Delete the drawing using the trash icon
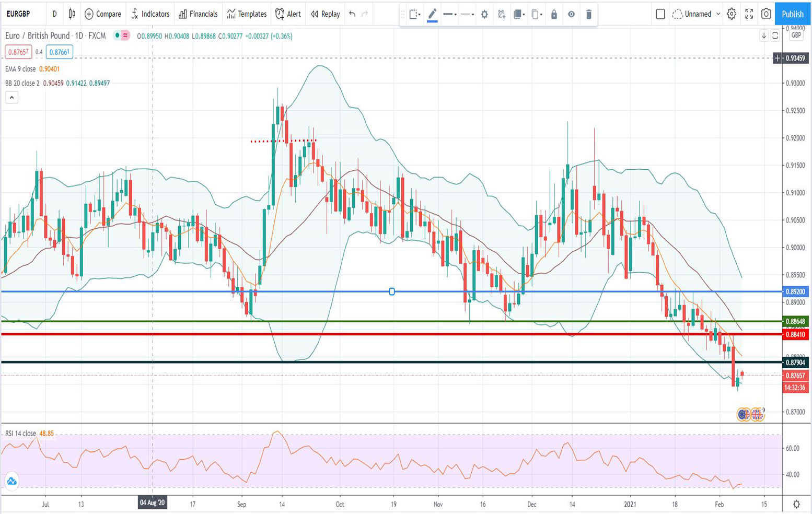 pos(588,15)
